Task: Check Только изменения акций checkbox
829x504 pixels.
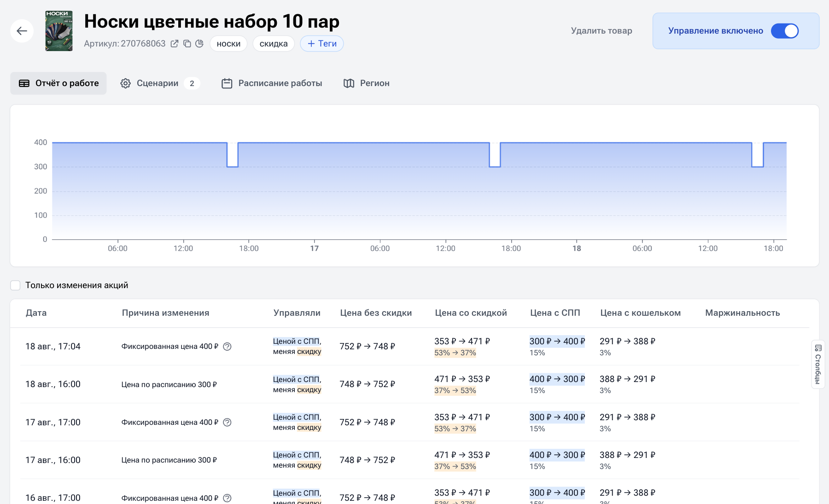Action: 15,285
